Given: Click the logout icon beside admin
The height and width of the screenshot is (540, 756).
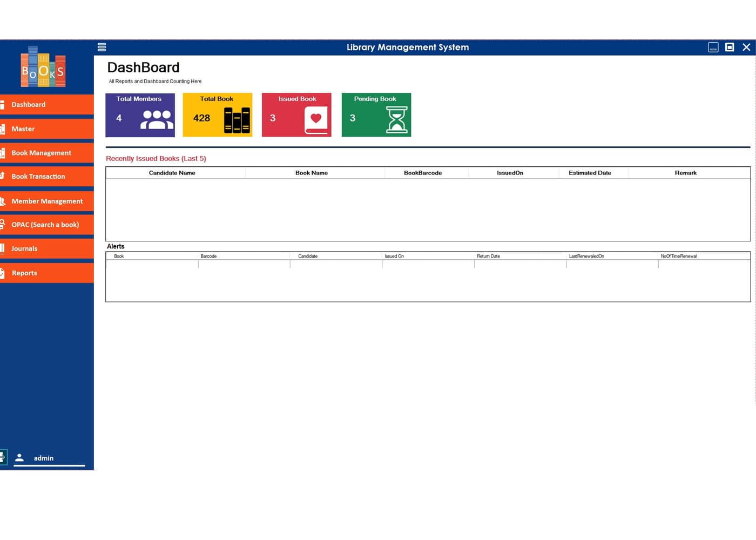Looking at the screenshot, I should [x=3, y=457].
